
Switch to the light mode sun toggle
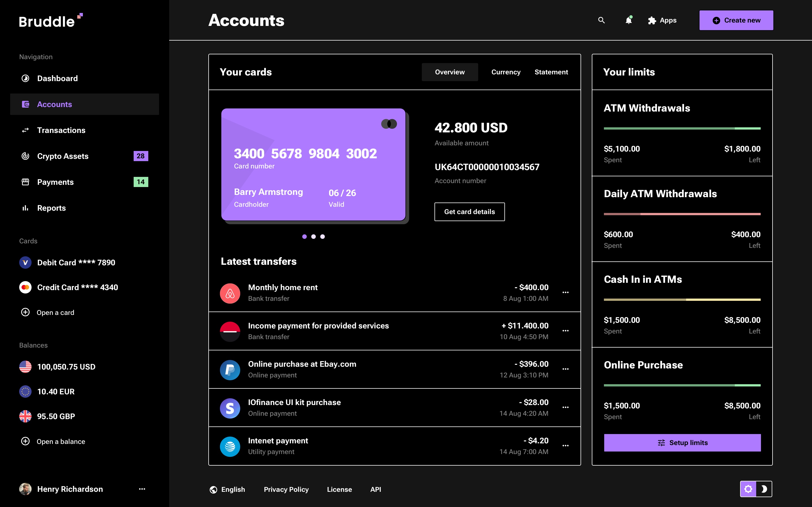(x=748, y=489)
